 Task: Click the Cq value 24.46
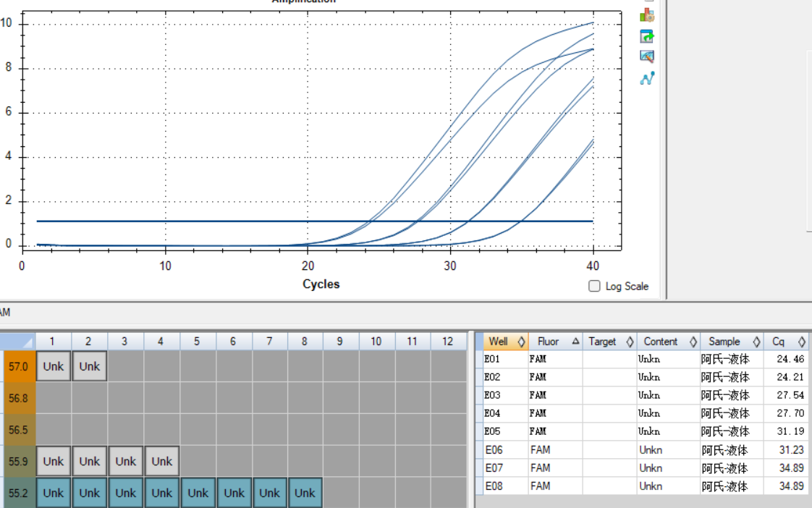click(790, 359)
